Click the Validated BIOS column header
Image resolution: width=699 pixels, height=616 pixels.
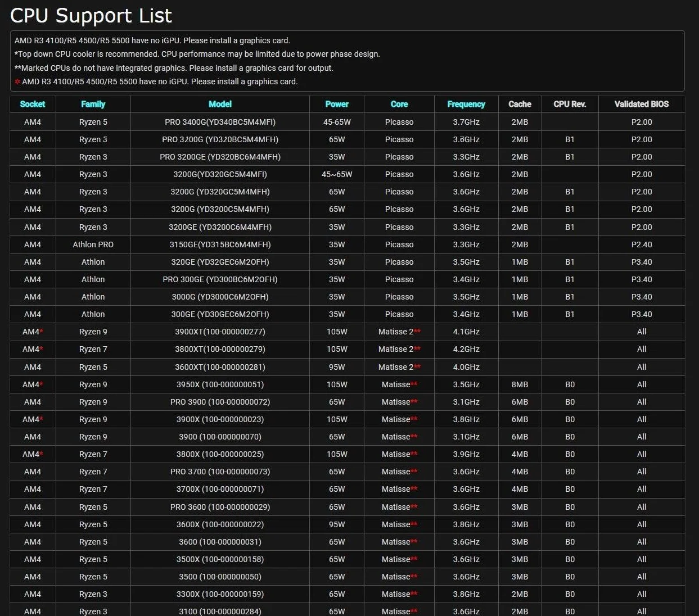(642, 104)
